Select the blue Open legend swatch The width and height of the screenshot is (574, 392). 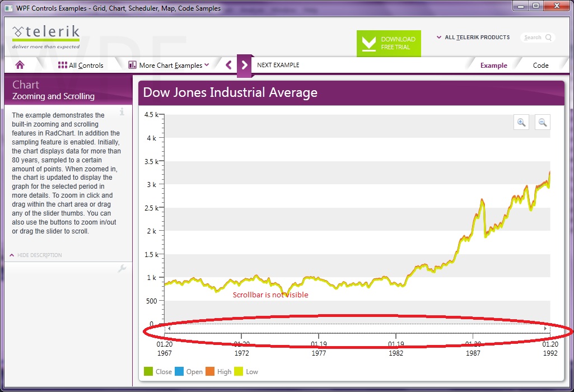tap(179, 371)
